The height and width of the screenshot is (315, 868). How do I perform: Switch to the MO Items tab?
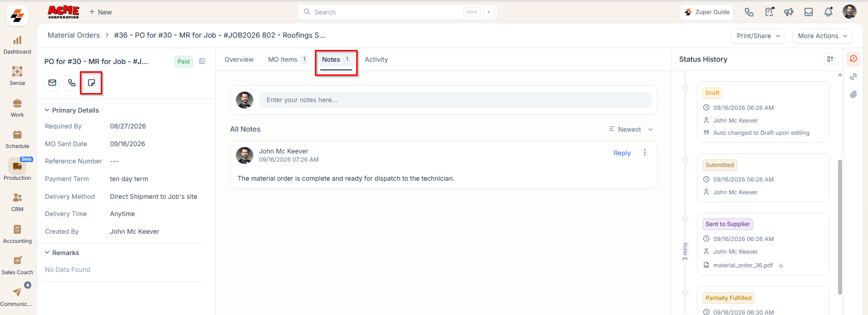point(288,59)
